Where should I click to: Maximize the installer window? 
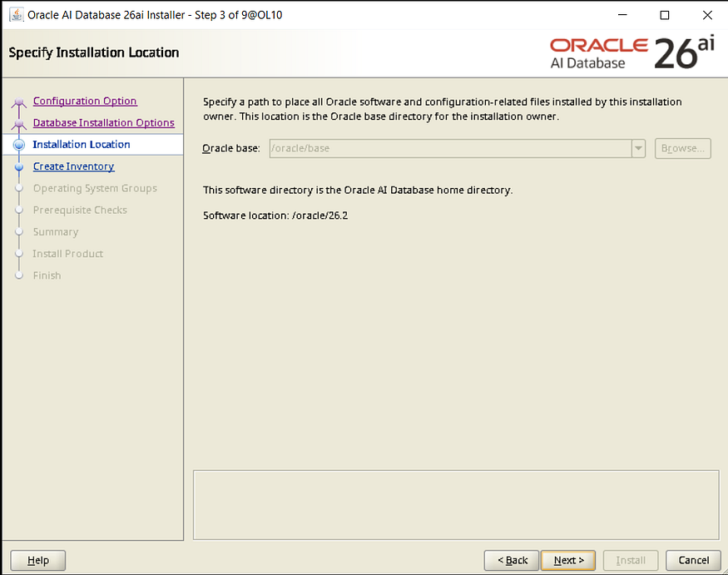click(665, 15)
